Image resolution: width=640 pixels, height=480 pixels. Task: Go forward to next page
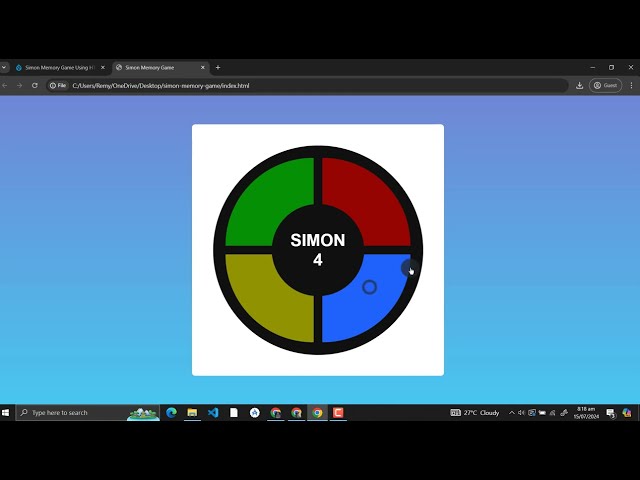(20, 86)
